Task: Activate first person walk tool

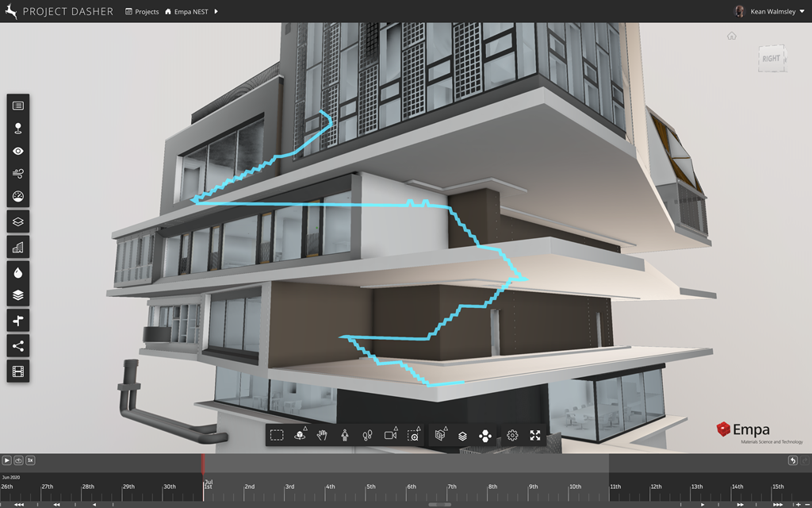Action: (345, 435)
